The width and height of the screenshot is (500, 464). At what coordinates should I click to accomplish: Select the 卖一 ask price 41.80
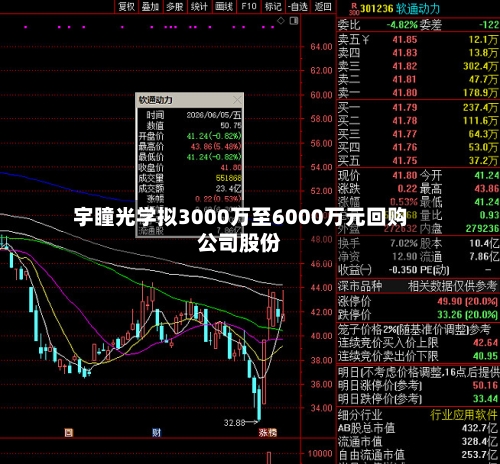point(405,93)
